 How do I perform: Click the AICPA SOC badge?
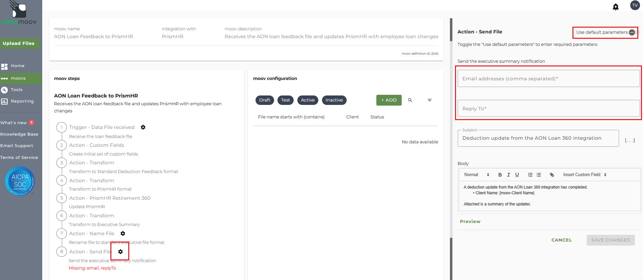tap(20, 181)
